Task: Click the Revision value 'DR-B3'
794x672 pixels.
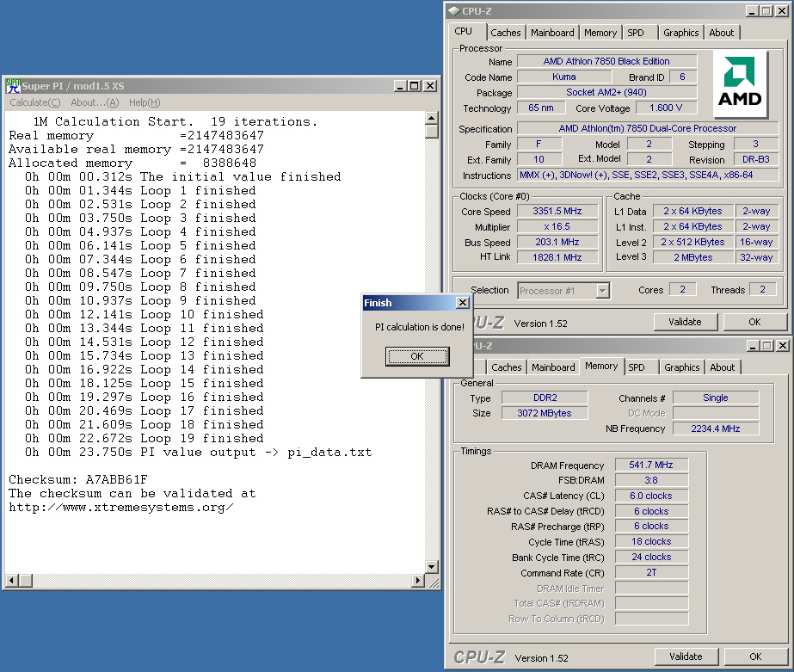Action: [x=756, y=159]
